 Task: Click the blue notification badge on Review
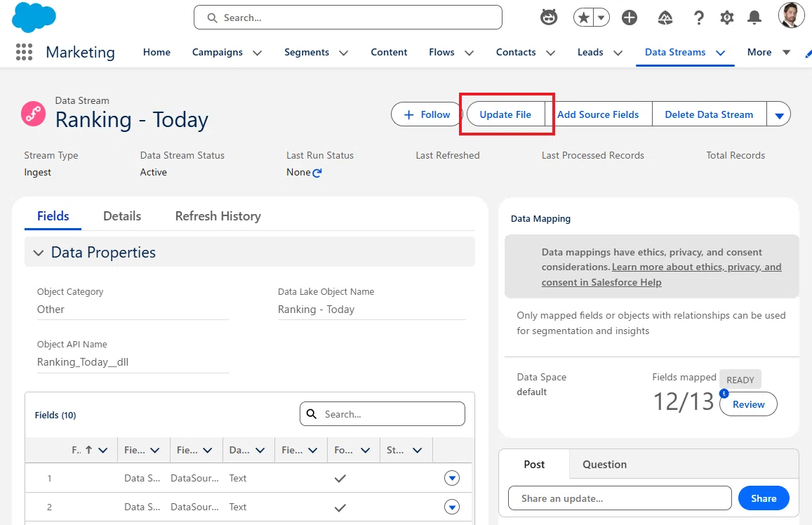(x=724, y=394)
